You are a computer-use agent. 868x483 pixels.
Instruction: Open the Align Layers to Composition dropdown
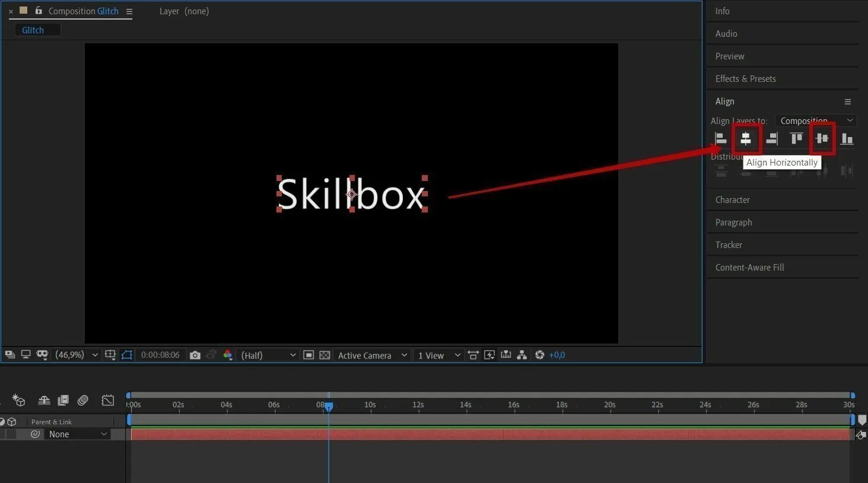pyautogui.click(x=816, y=120)
